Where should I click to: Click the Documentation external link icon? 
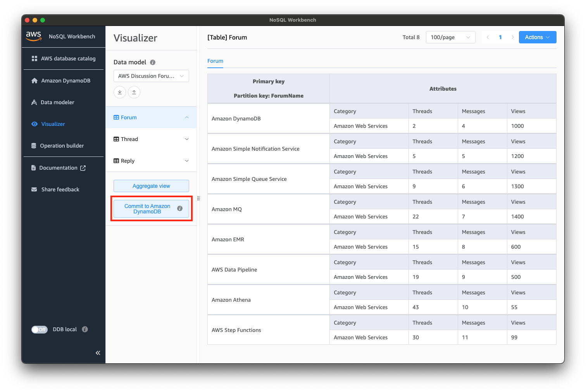(x=83, y=168)
